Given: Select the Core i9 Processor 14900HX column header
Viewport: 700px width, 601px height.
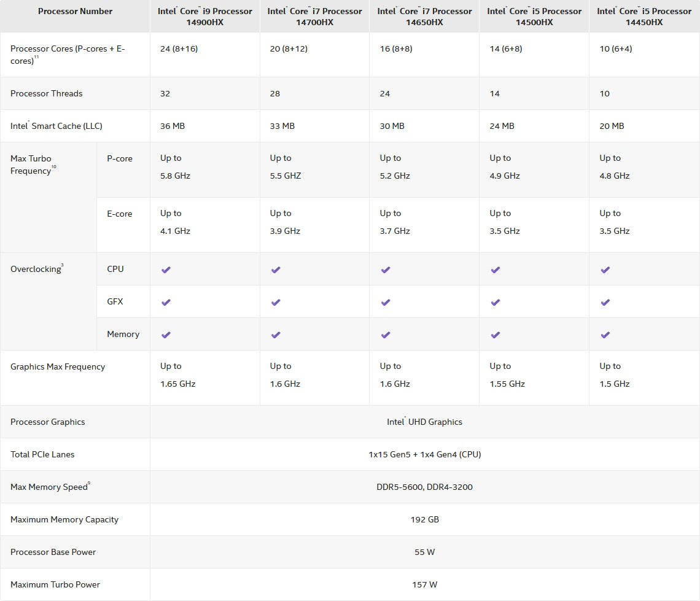Looking at the screenshot, I should pyautogui.click(x=205, y=17).
